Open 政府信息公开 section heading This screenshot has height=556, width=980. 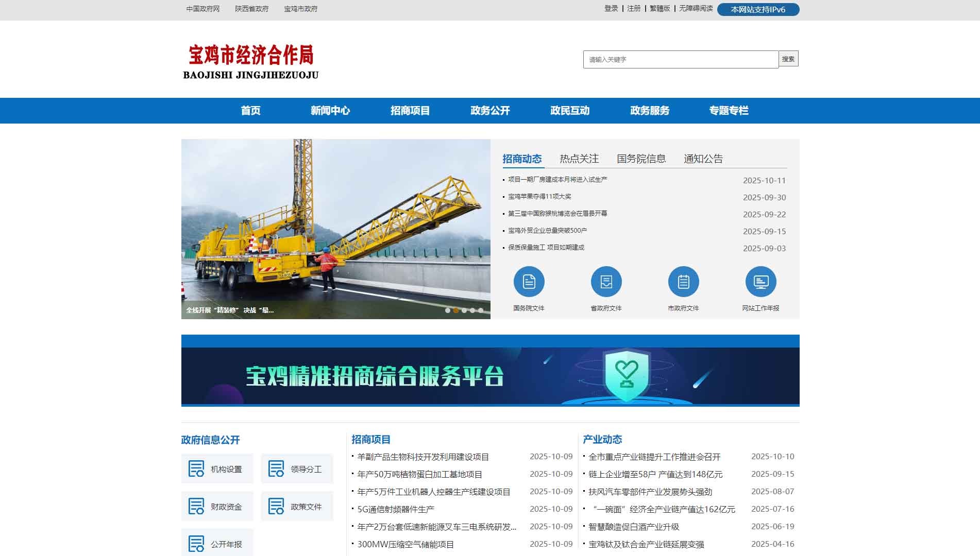[211, 440]
